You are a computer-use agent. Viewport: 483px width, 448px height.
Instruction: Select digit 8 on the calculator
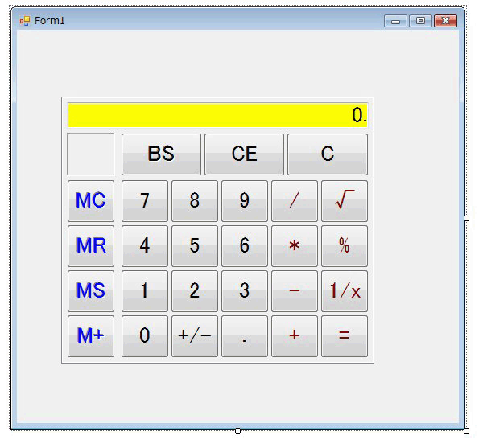195,201
